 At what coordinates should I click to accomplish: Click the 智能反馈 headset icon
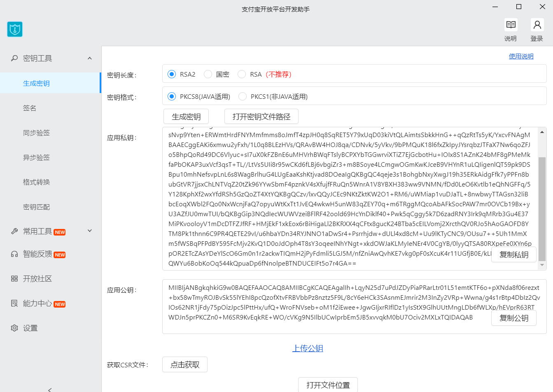click(14, 254)
